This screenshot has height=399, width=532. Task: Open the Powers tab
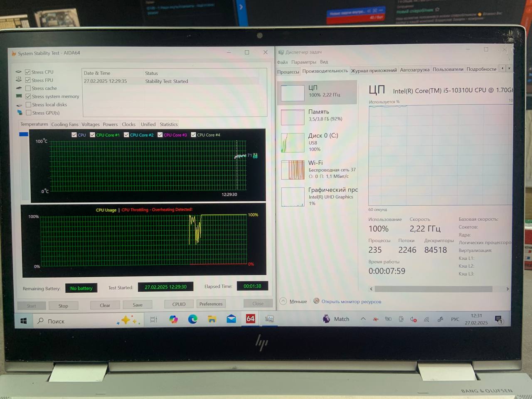pyautogui.click(x=110, y=124)
